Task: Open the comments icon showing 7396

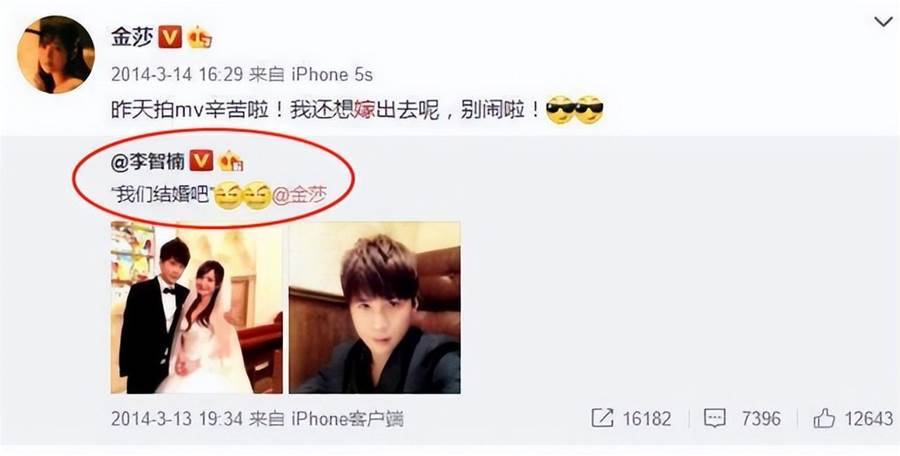Action: coord(715,418)
